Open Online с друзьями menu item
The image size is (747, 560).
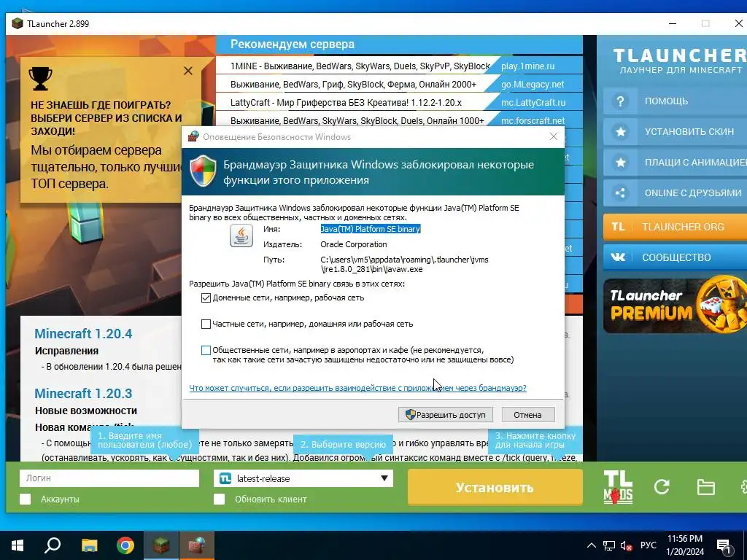(x=675, y=192)
